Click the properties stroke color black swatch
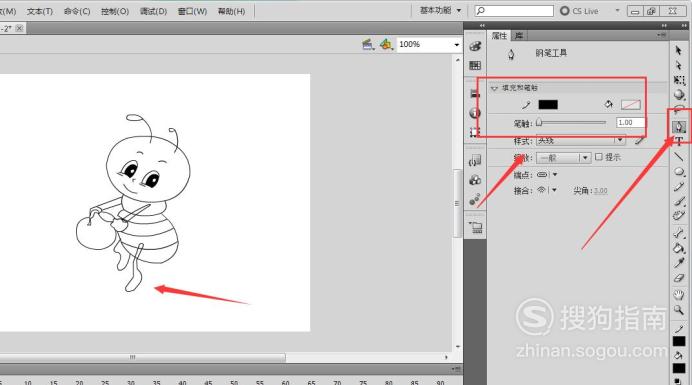 tap(548, 105)
